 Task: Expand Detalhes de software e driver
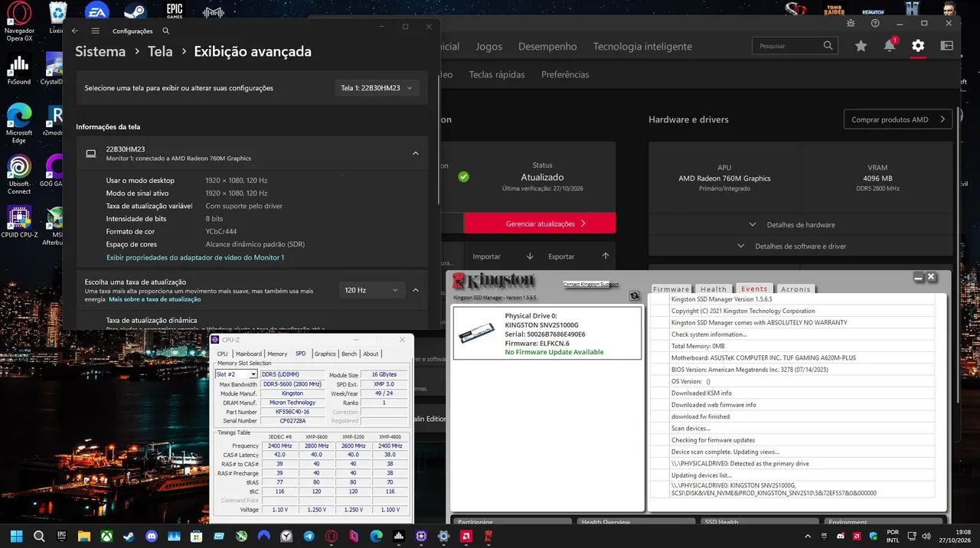(792, 246)
